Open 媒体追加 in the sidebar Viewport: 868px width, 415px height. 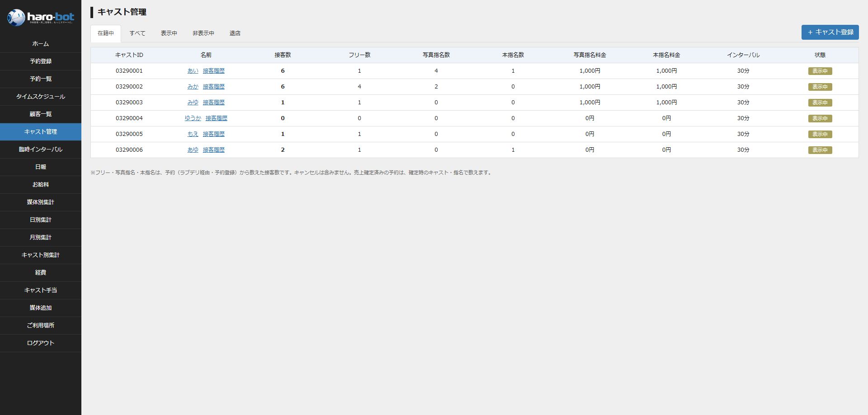(41, 308)
